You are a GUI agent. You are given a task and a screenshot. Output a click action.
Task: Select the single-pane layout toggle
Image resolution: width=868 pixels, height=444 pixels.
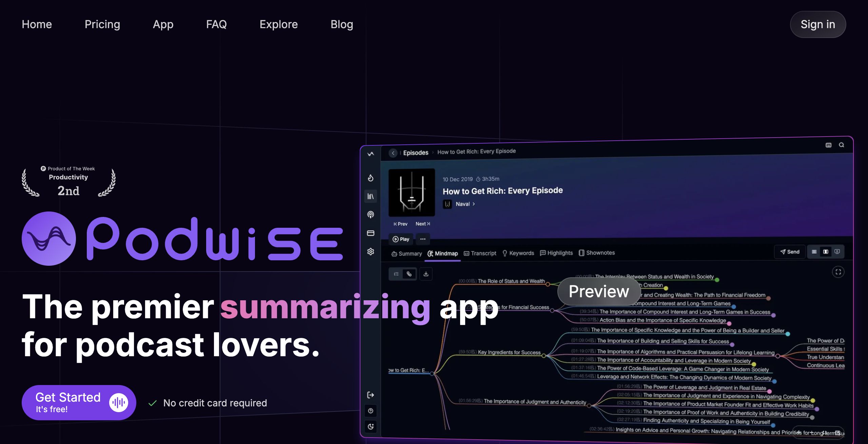(x=814, y=251)
